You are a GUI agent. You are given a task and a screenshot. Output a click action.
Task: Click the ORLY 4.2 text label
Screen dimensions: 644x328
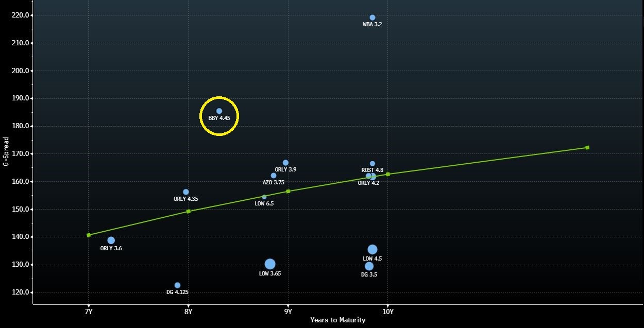[368, 183]
